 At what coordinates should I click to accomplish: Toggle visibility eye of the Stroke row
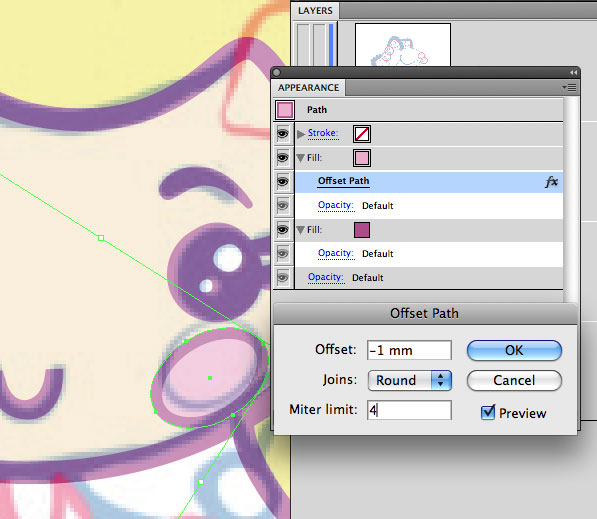coord(283,134)
